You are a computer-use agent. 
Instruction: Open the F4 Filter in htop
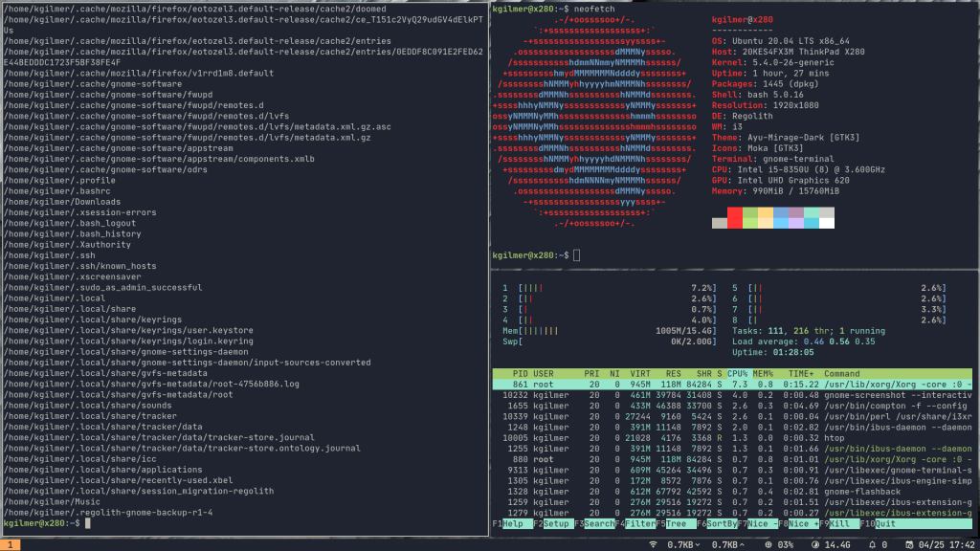point(635,523)
